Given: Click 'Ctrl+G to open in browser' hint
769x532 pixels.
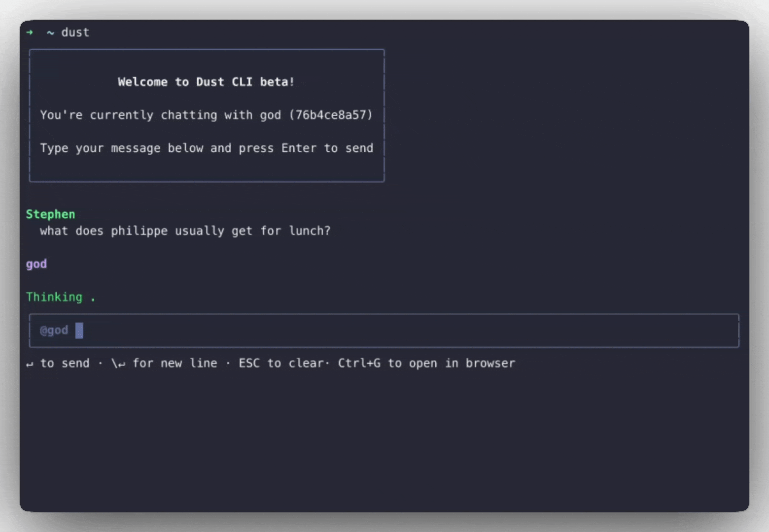Looking at the screenshot, I should coord(426,363).
